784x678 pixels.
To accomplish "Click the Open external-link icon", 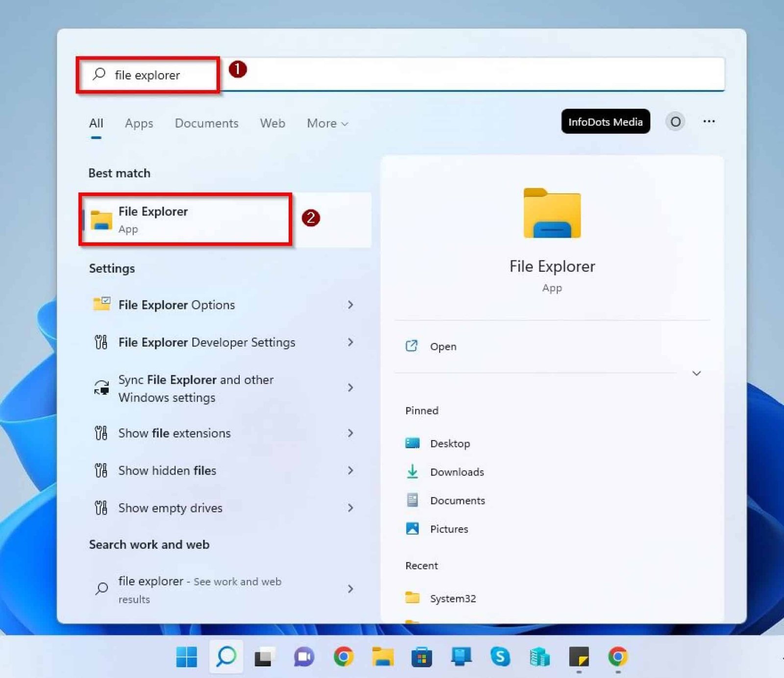I will (412, 346).
